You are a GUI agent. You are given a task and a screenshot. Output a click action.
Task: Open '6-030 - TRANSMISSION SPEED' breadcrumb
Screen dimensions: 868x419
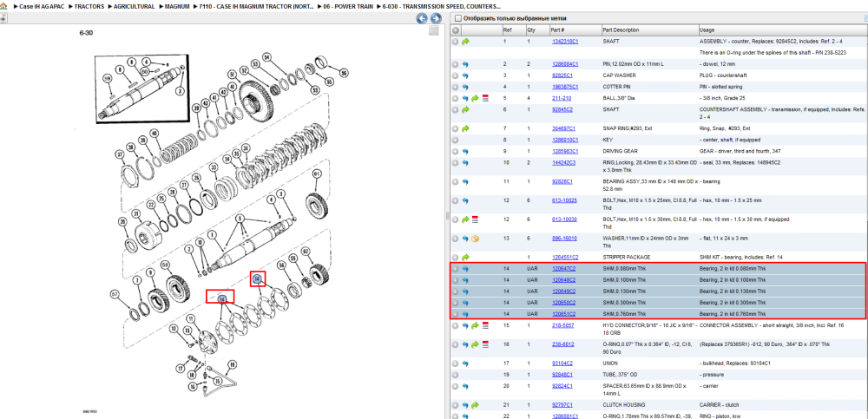click(x=441, y=7)
